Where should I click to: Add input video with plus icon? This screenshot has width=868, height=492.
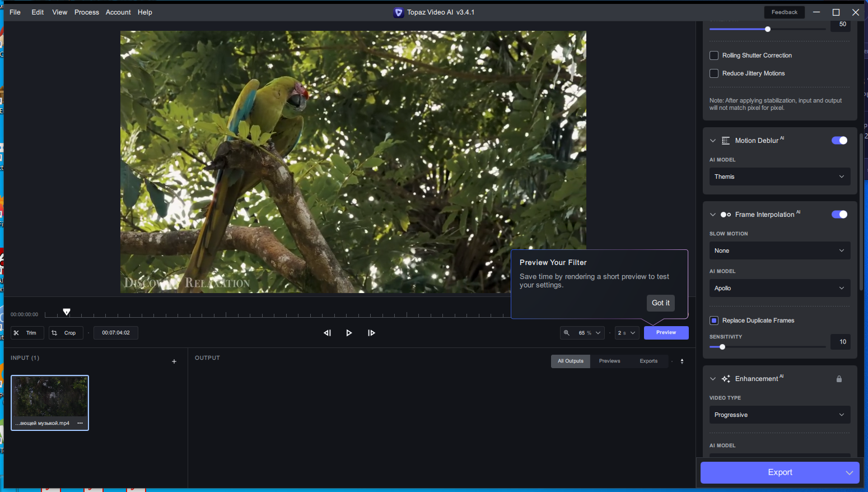pyautogui.click(x=174, y=361)
